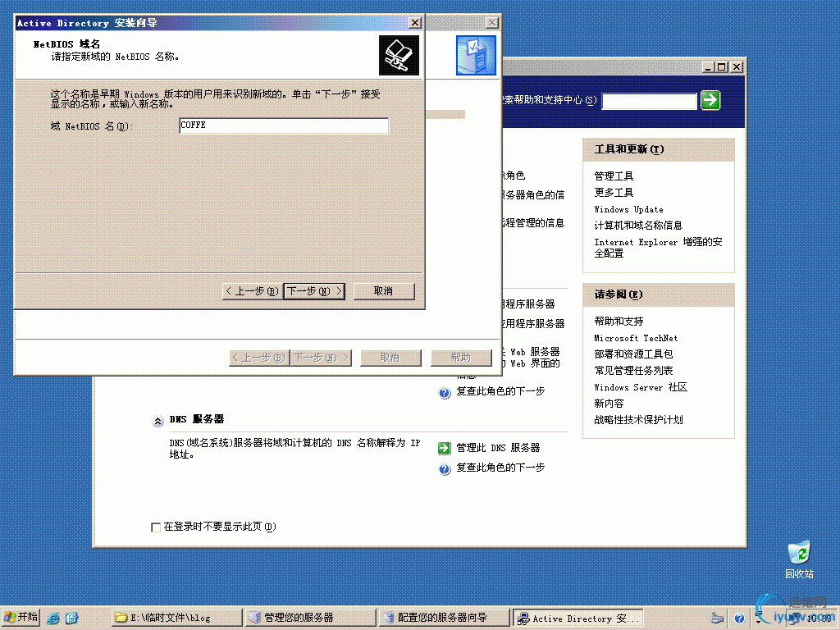This screenshot has height=630, width=840.
Task: Click the second quick launch icon
Action: (72, 619)
